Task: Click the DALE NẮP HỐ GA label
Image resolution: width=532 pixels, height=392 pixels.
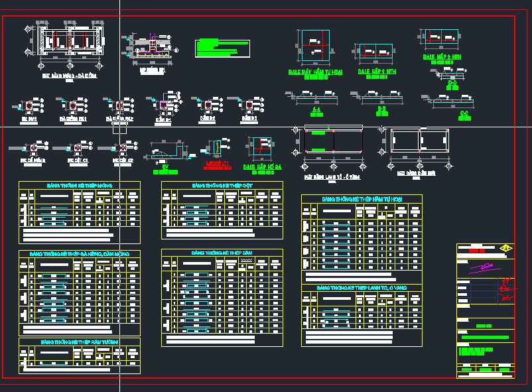Action: (x=262, y=167)
